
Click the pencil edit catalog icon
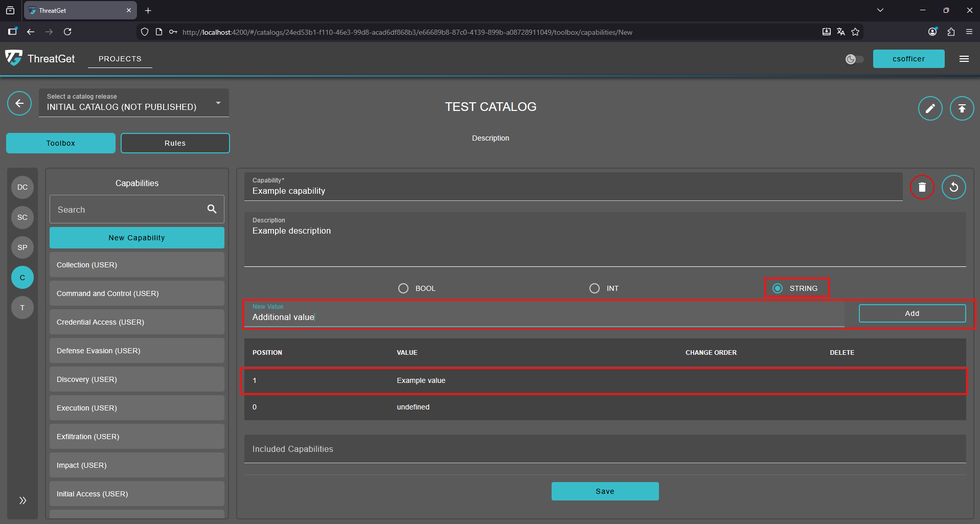(x=930, y=108)
